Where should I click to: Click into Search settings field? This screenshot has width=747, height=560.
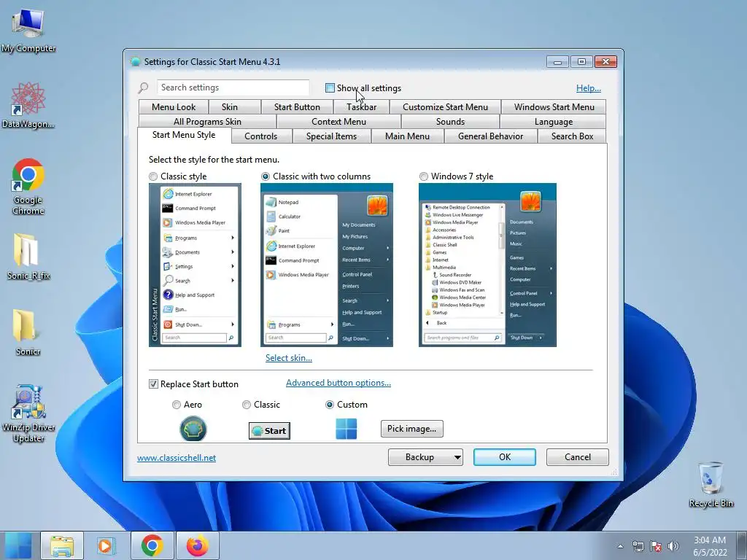(x=233, y=87)
